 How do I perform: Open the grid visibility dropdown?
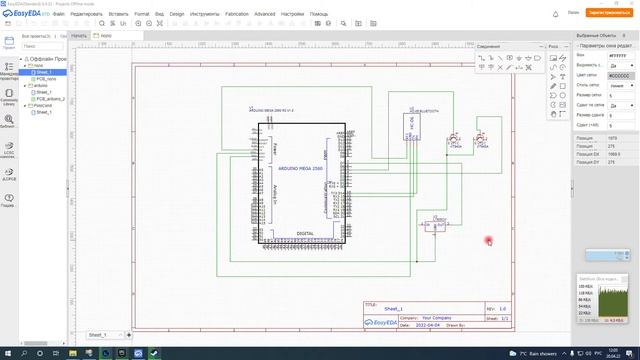click(621, 65)
